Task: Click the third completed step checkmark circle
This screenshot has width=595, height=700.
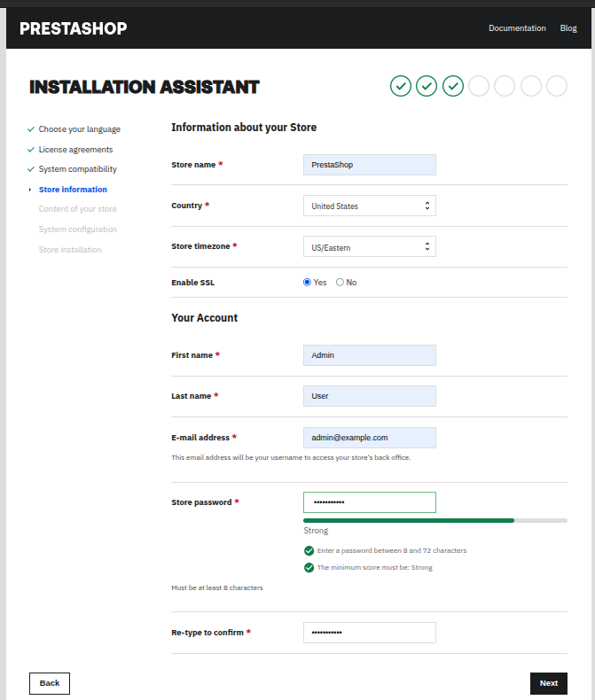Action: coord(453,86)
